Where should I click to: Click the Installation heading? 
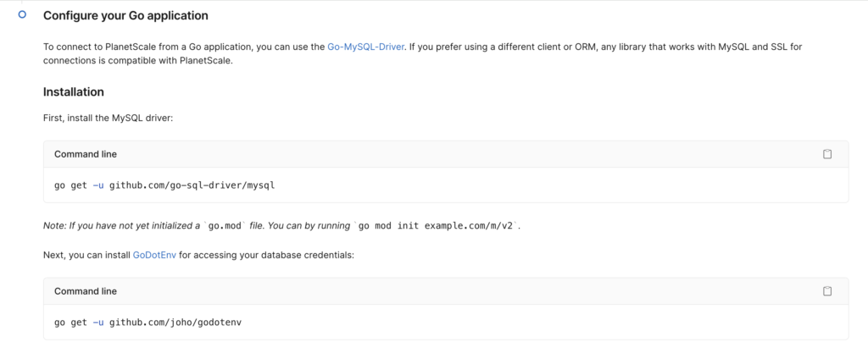click(x=74, y=91)
